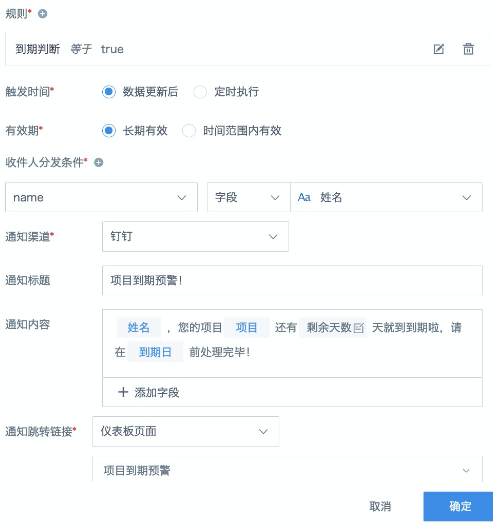Click the Aa field type icon
The height and width of the screenshot is (525, 493).
tap(304, 197)
